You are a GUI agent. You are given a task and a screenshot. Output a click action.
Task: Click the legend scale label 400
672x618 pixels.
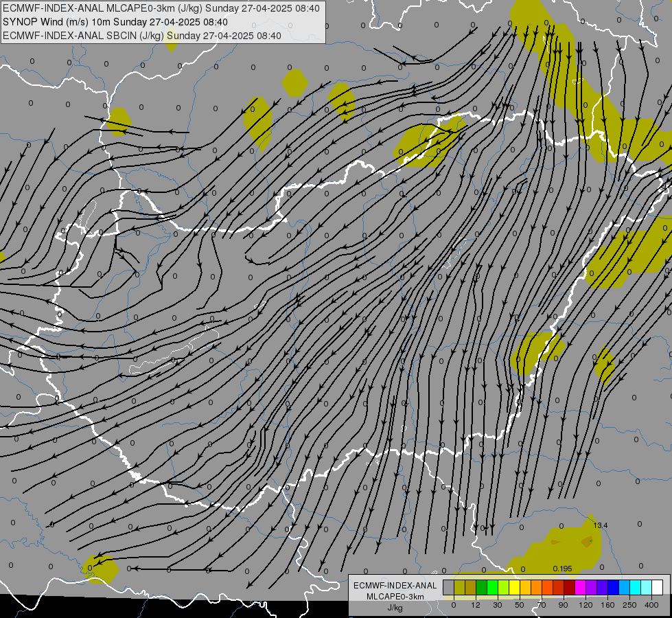[x=651, y=605]
